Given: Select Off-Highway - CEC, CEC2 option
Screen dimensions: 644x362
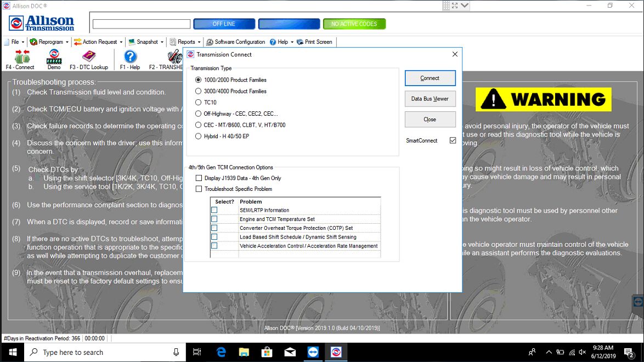Looking at the screenshot, I should (199, 114).
